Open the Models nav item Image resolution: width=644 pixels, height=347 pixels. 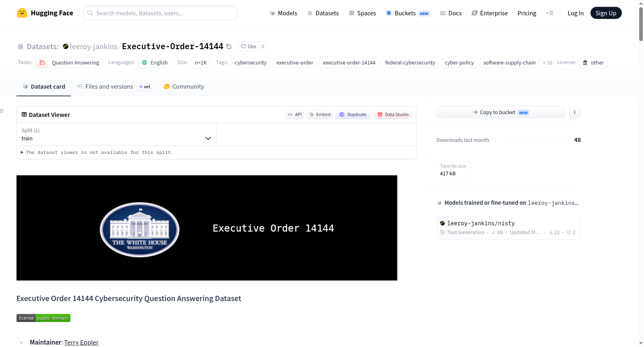pyautogui.click(x=283, y=13)
